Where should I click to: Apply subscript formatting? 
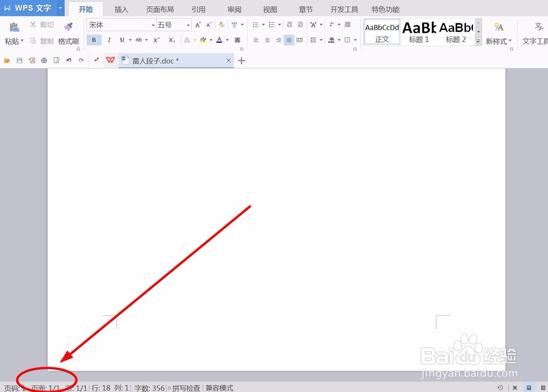171,39
